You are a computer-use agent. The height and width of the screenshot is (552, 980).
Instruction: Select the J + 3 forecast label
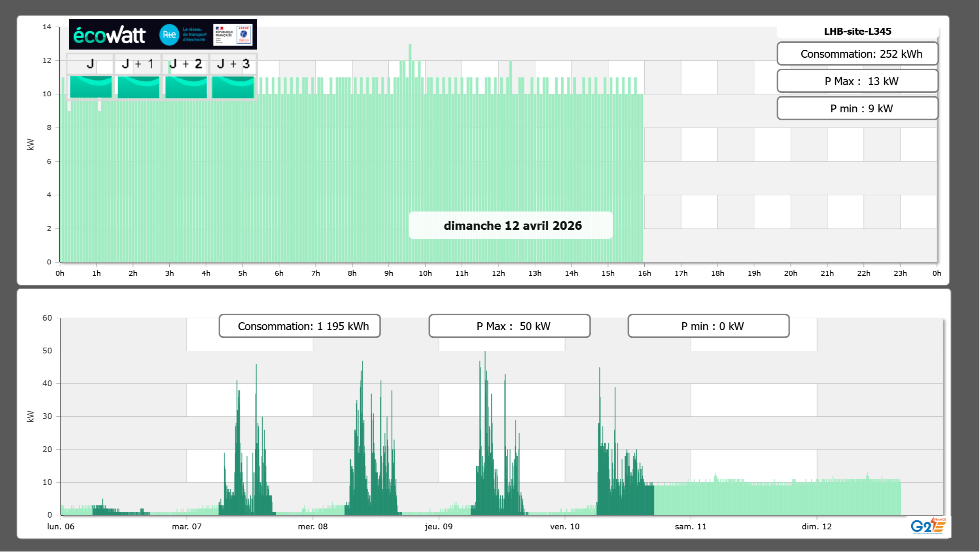point(233,64)
